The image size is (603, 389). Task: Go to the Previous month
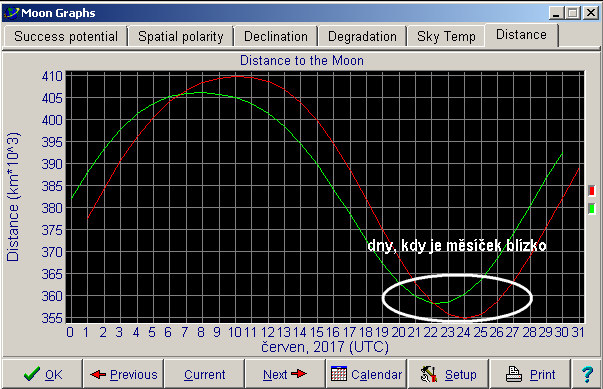123,374
